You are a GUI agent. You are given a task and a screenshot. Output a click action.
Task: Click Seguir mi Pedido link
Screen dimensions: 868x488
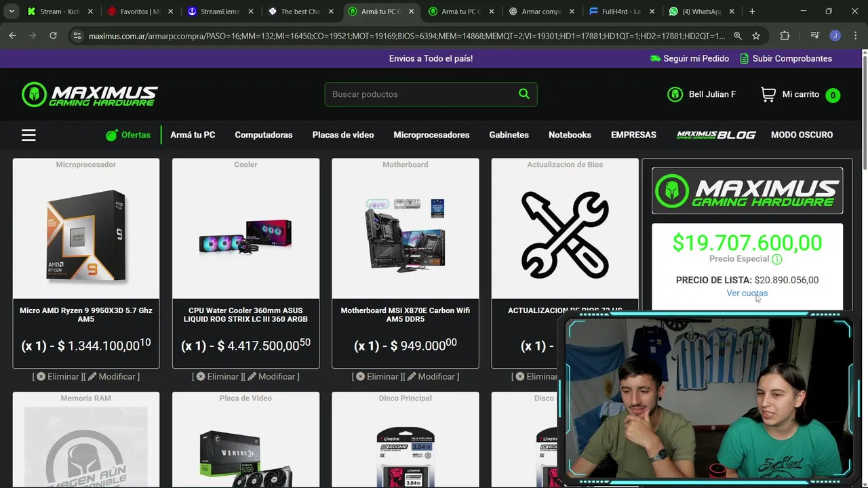(696, 58)
